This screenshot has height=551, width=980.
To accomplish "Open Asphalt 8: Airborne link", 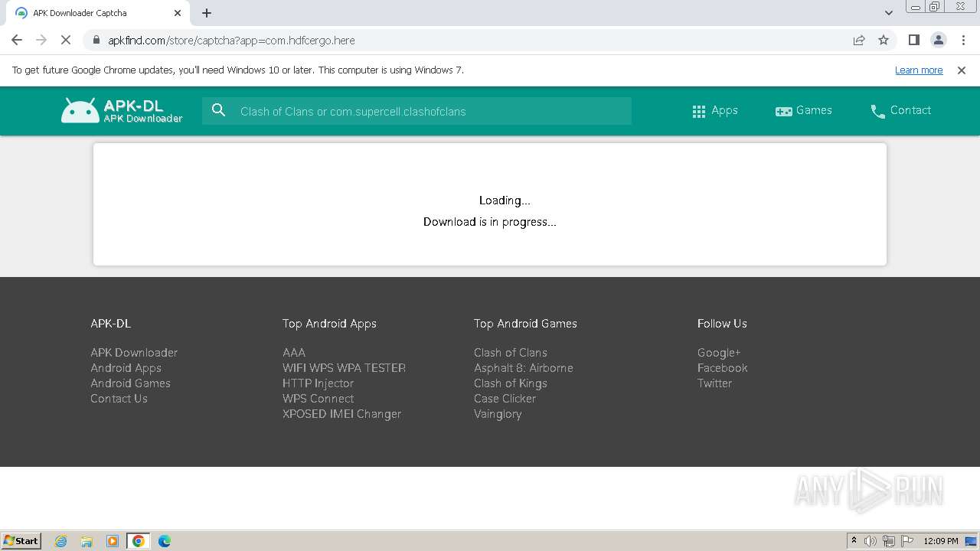I will [x=524, y=368].
